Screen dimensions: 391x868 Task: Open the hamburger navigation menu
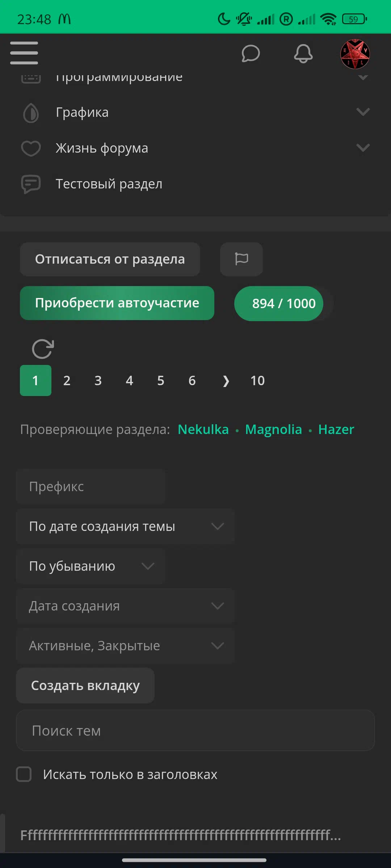[x=24, y=53]
